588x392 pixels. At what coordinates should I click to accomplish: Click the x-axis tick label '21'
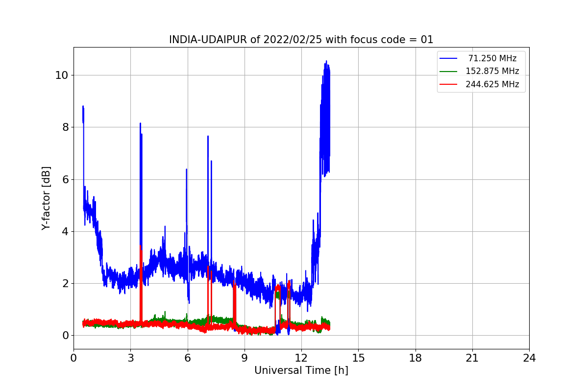[472, 358]
